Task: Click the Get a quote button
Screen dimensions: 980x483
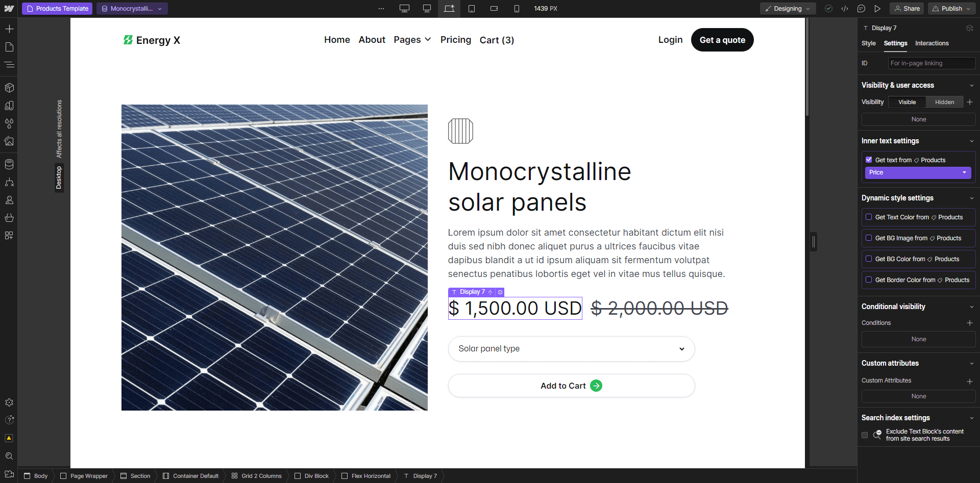Action: (722, 39)
